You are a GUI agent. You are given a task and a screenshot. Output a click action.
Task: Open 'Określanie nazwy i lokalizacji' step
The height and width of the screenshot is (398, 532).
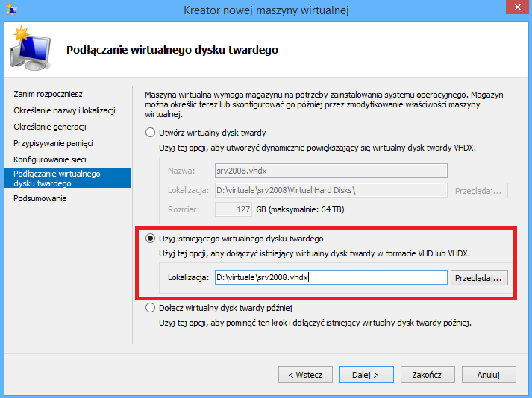64,110
